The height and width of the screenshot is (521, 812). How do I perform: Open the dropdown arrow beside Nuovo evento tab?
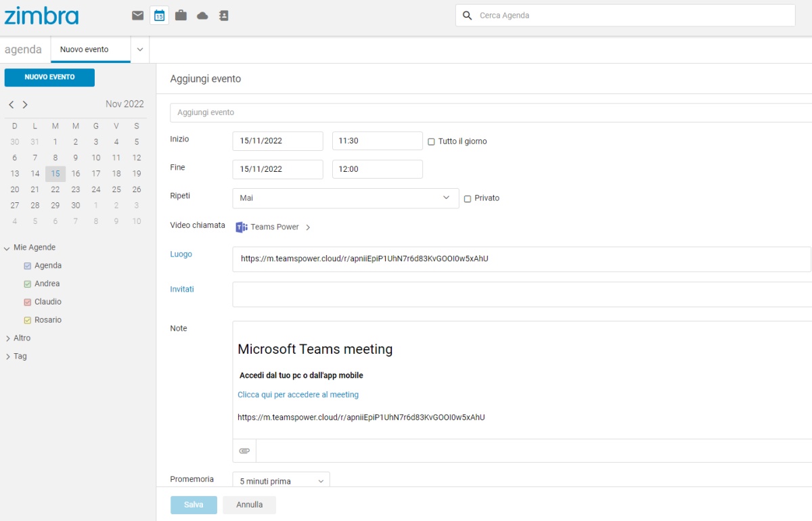pyautogui.click(x=140, y=49)
